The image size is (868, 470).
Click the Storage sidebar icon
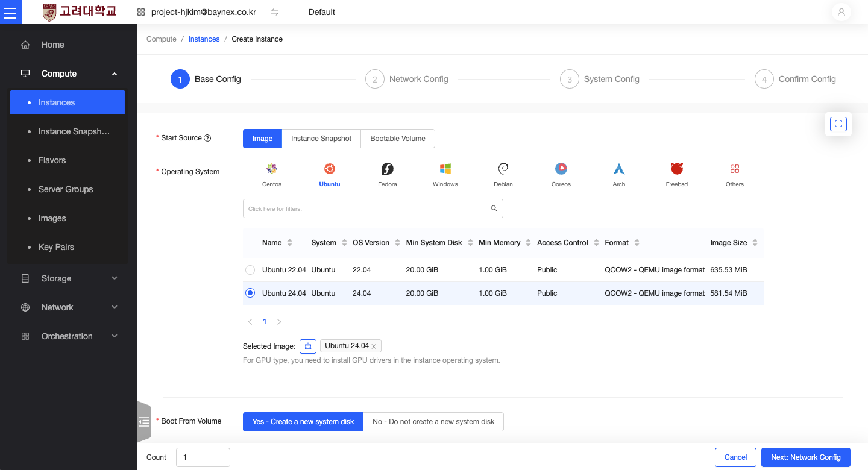[25, 278]
